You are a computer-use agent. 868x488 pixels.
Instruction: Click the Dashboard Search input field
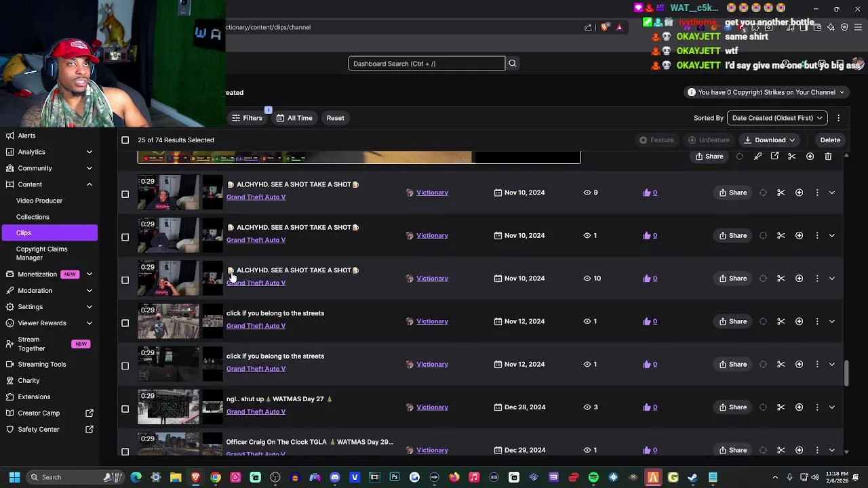coord(427,64)
